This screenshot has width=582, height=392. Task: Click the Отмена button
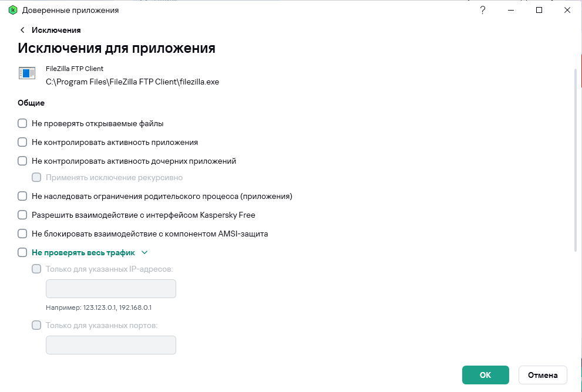(x=543, y=375)
